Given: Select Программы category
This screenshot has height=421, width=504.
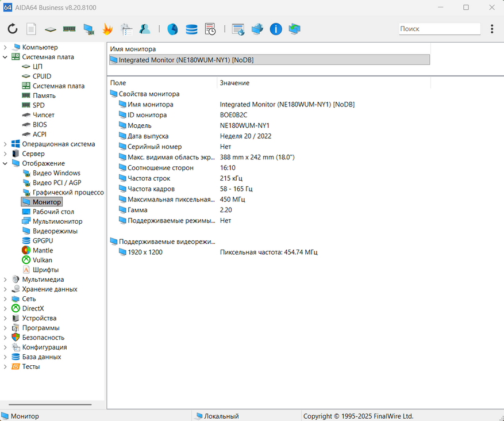Looking at the screenshot, I should tap(41, 328).
